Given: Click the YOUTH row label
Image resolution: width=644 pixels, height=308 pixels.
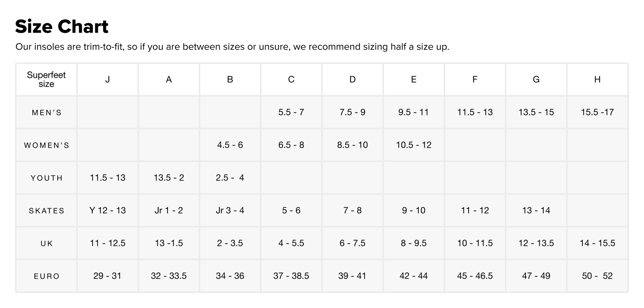Looking at the screenshot, I should (x=47, y=178).
